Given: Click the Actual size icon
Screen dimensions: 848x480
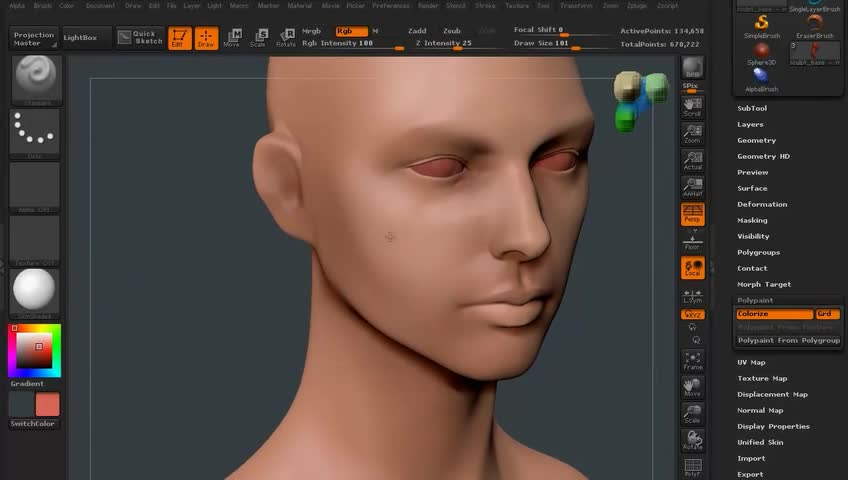Looking at the screenshot, I should (x=692, y=161).
